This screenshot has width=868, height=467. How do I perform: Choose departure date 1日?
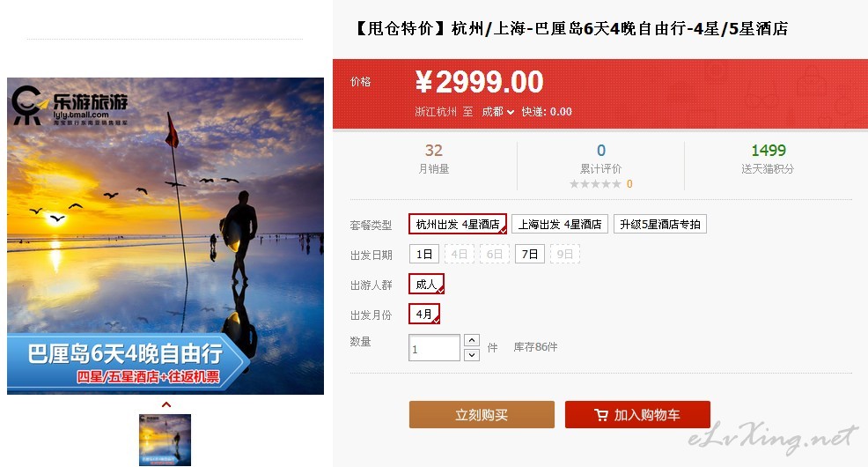[x=424, y=255]
